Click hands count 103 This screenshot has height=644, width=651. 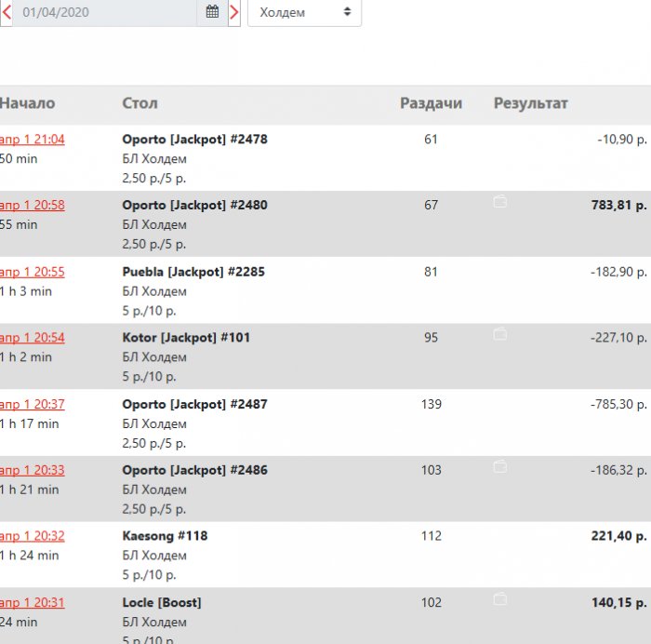pyautogui.click(x=431, y=470)
